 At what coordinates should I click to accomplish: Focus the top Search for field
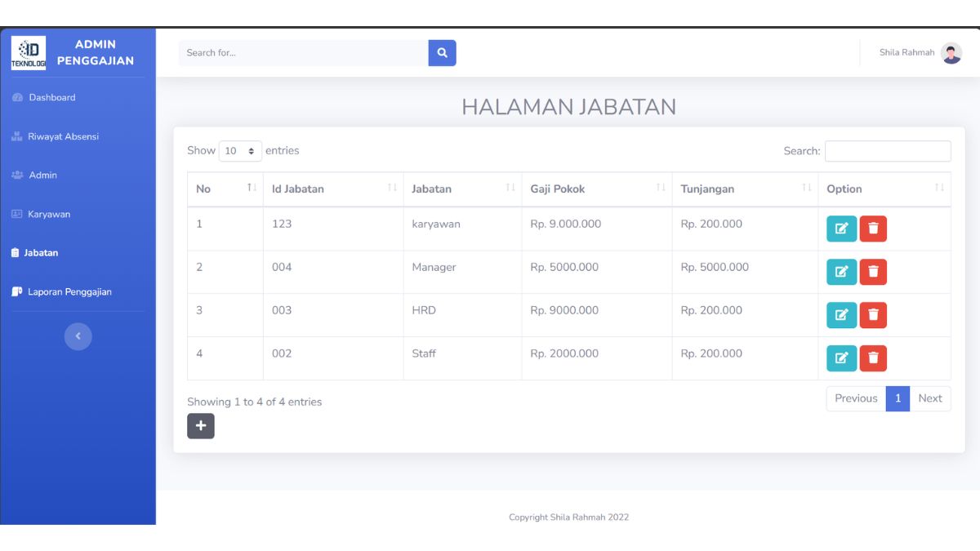[303, 53]
